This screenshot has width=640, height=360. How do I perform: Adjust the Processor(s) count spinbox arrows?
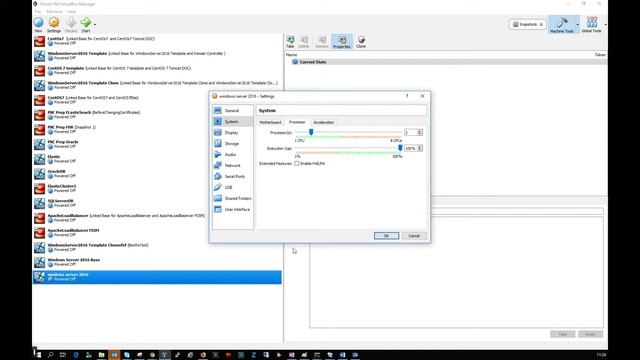[420, 132]
